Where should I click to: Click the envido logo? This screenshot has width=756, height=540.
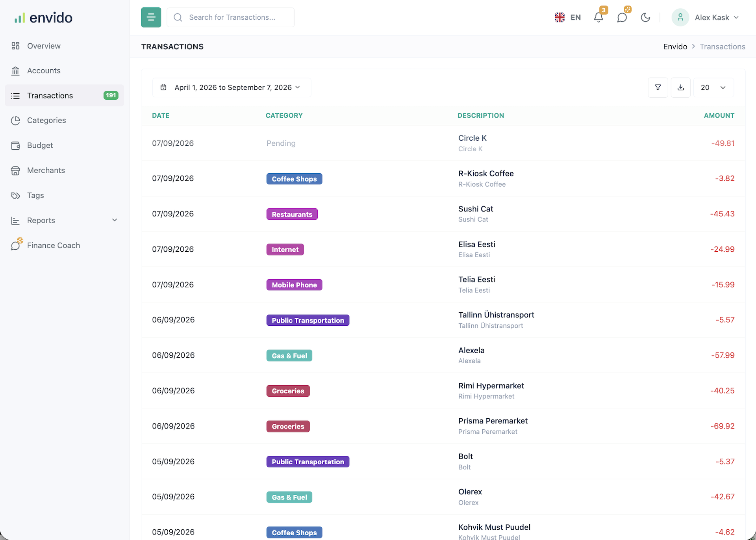click(x=43, y=18)
